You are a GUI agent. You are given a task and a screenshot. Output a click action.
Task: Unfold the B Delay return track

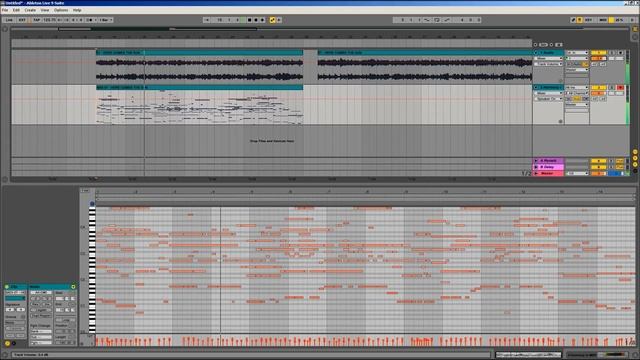536,167
